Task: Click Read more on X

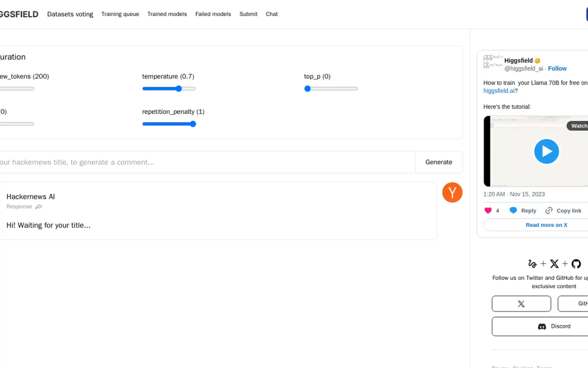Action: click(546, 225)
